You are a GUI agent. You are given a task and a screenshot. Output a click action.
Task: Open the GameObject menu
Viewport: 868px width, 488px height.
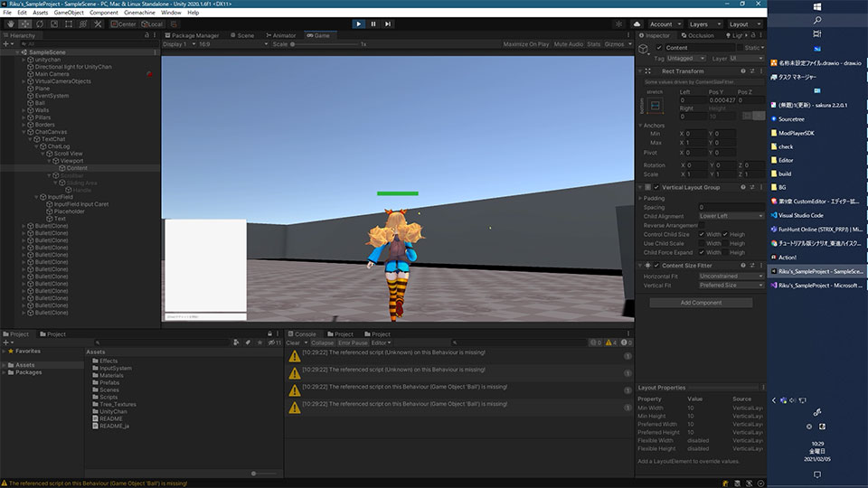pyautogui.click(x=69, y=12)
